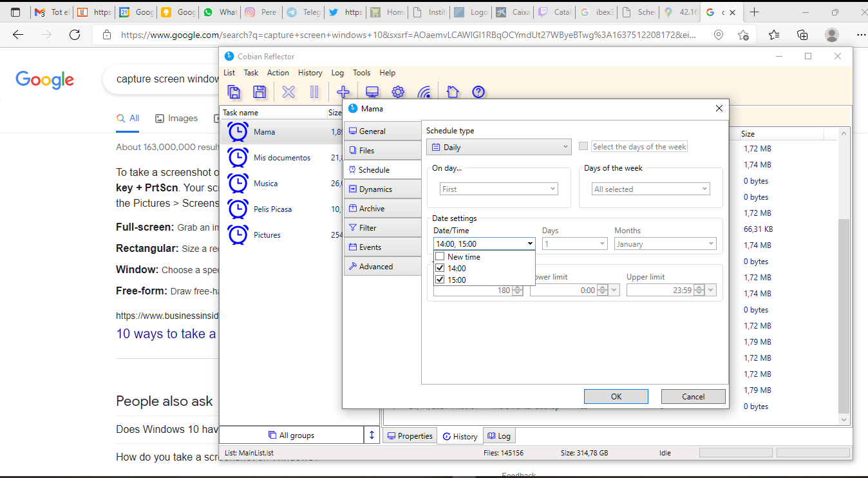Open the Lower limit dropdown arrow
This screenshot has height=478, width=868.
tap(614, 291)
